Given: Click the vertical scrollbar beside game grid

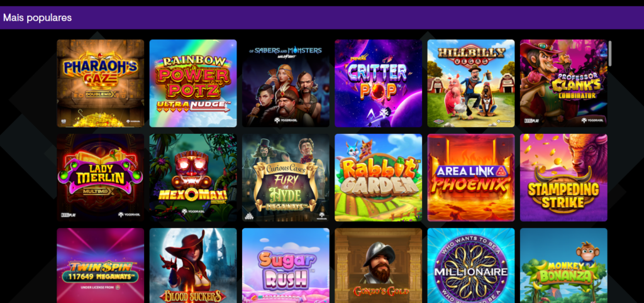Looking at the screenshot, I should click(610, 53).
